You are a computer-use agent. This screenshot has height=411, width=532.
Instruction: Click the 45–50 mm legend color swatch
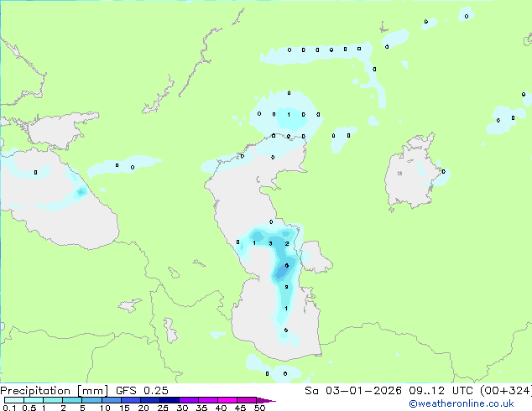[x=247, y=400]
